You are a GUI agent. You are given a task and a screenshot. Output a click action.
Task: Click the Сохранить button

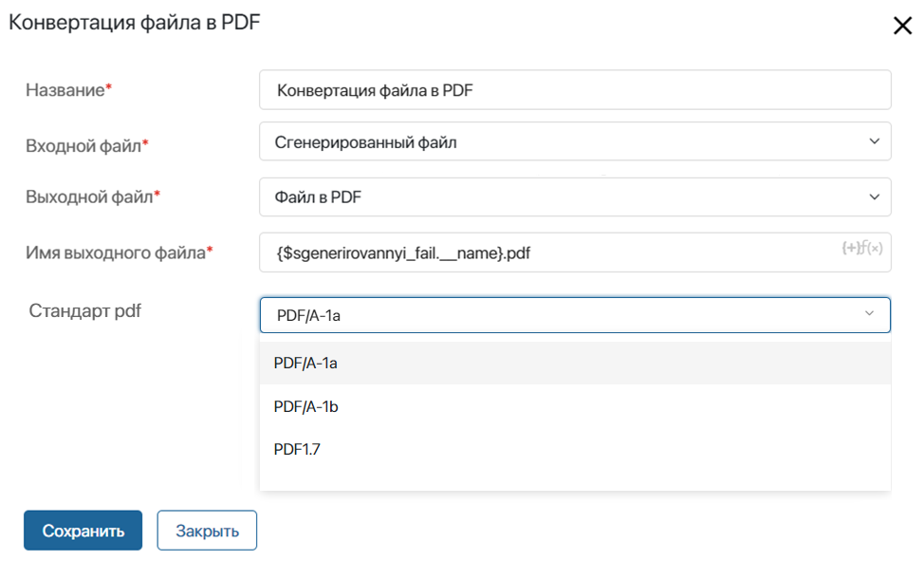(x=83, y=531)
